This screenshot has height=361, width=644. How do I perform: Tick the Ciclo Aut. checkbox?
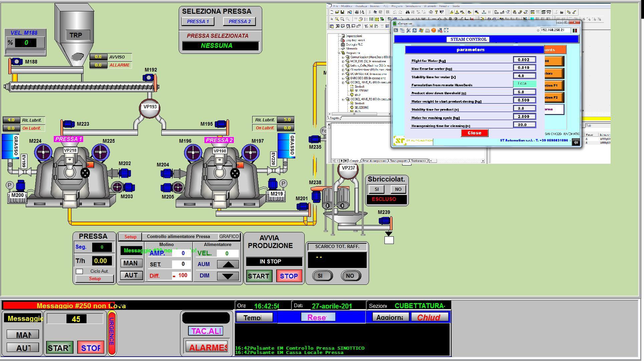[80, 271]
